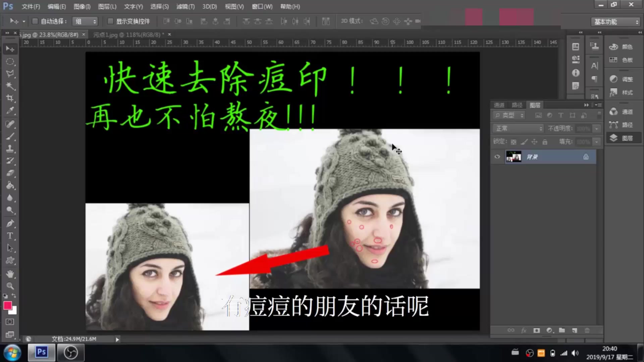Click the 背景 layer thumbnail
This screenshot has height=362, width=644.
coord(513,157)
